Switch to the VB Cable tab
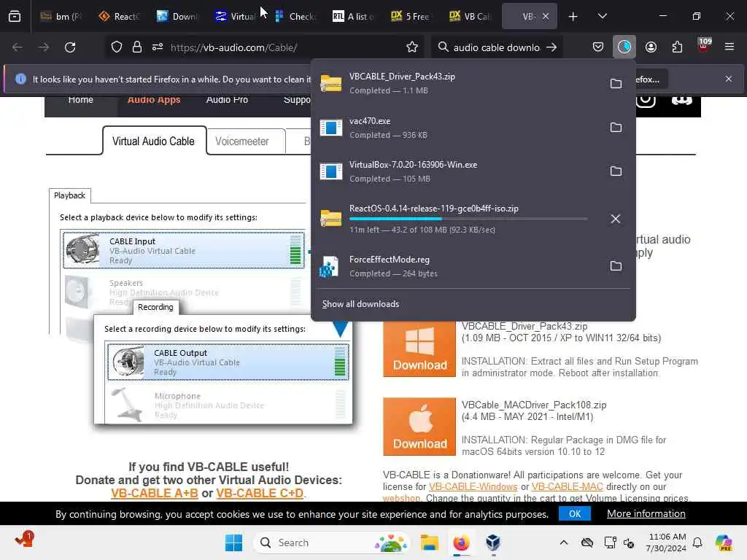The width and height of the screenshot is (747, 560). click(470, 17)
